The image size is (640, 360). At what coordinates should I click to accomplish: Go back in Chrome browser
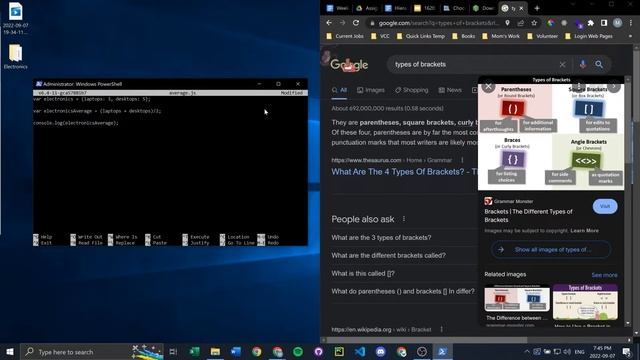pos(329,23)
